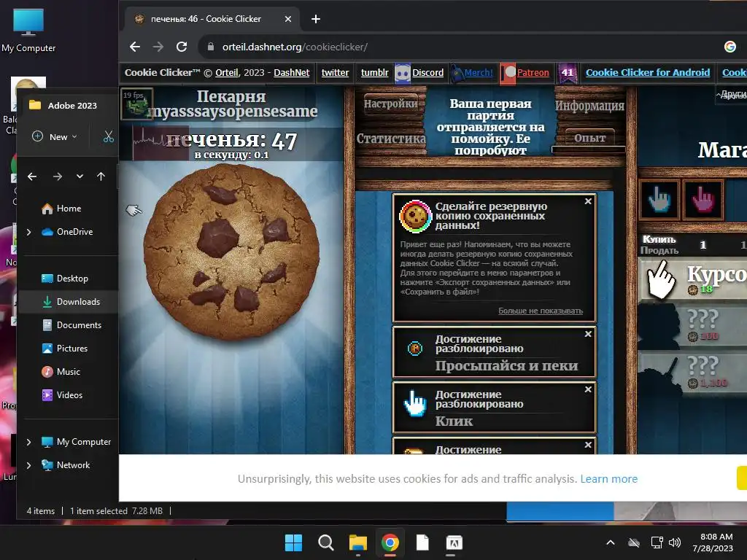Image resolution: width=747 pixels, height=560 pixels.
Task: Open recent locations dropdown in Explorer
Action: click(80, 176)
